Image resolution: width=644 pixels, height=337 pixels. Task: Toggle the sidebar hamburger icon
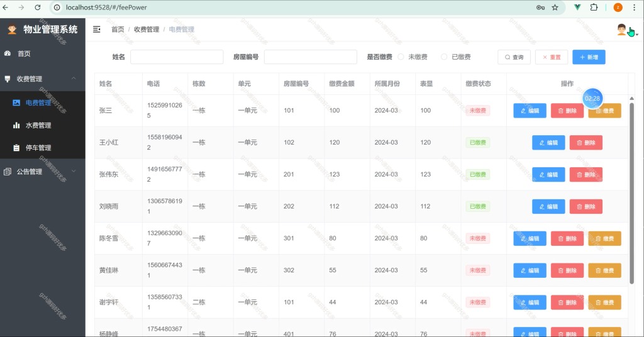(96, 29)
